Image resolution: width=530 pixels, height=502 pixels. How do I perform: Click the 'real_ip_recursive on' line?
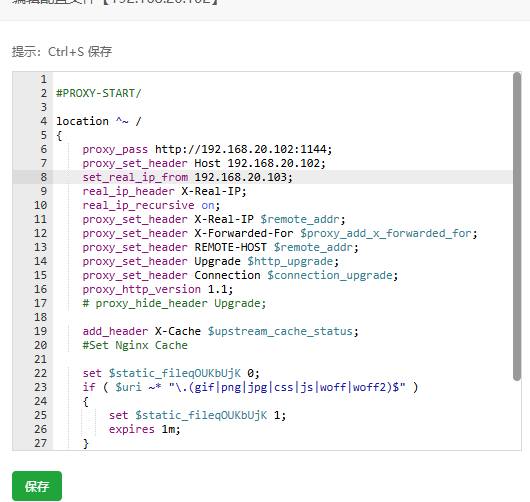151,205
